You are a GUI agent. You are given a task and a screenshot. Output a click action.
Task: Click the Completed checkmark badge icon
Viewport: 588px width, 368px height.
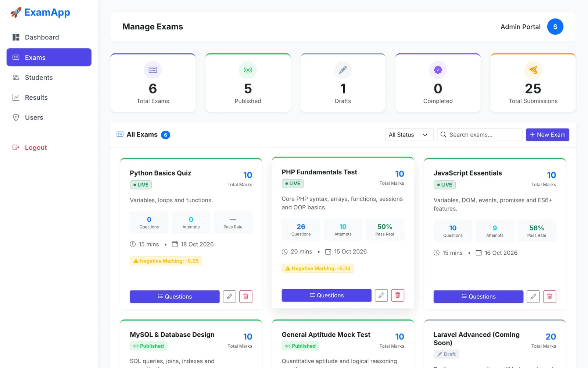click(438, 70)
